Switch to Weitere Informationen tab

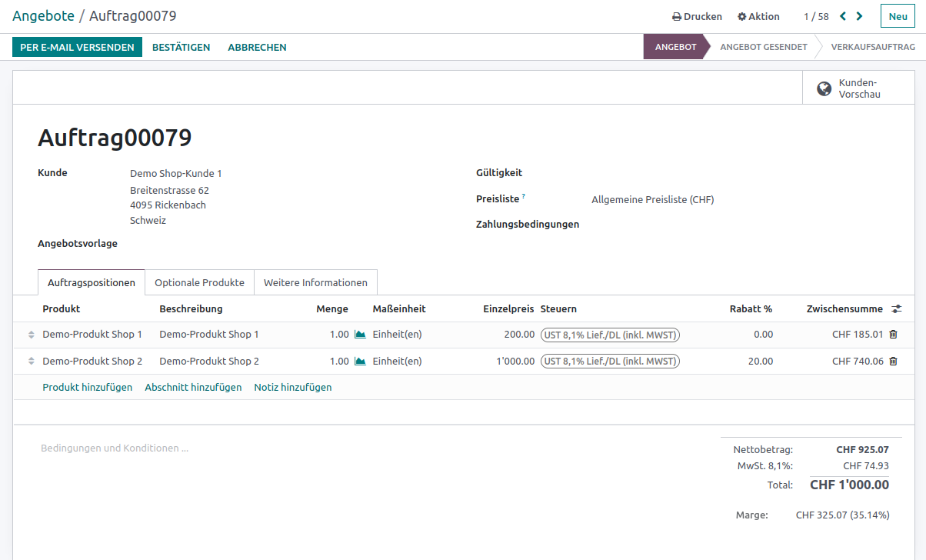pyautogui.click(x=315, y=282)
